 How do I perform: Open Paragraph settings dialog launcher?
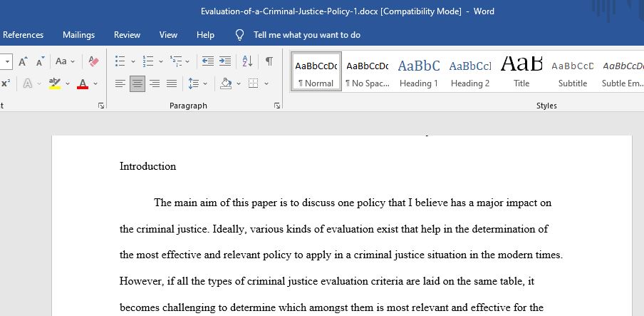tap(277, 106)
